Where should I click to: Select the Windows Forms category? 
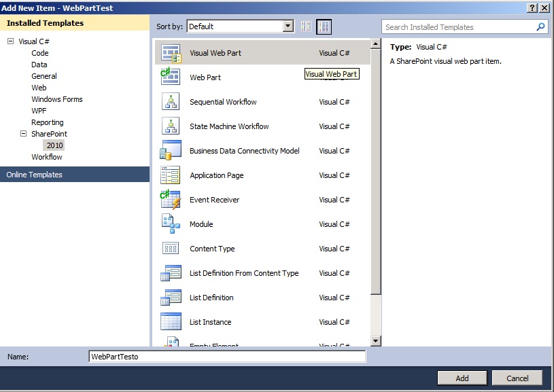(57, 99)
